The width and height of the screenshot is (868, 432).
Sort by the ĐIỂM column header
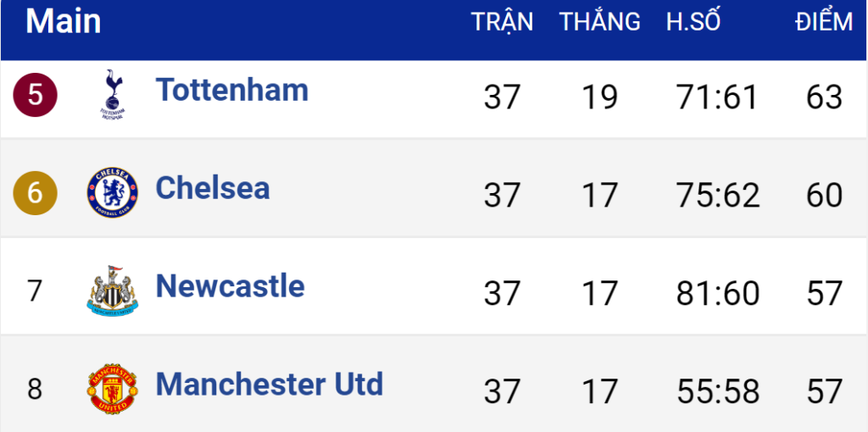(x=824, y=22)
